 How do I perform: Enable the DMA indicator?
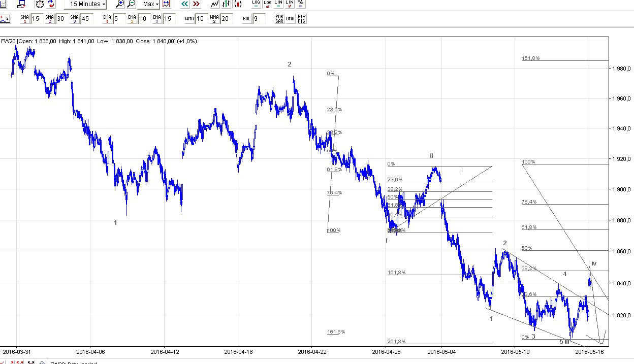[291, 19]
